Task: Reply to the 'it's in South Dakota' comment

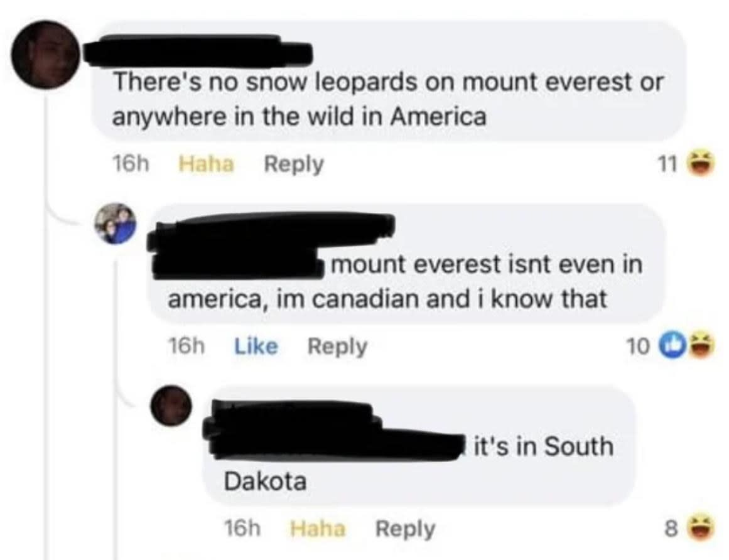Action: coord(405,529)
